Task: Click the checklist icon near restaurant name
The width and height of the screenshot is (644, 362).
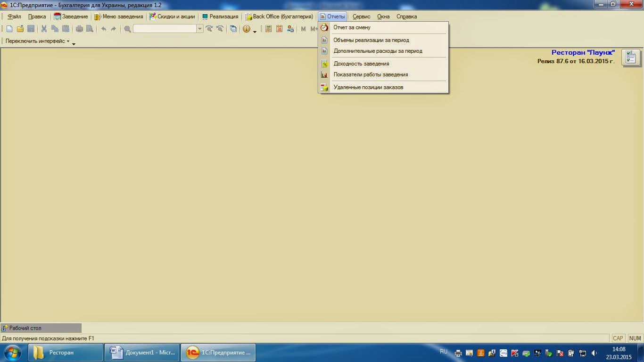Action: [631, 58]
